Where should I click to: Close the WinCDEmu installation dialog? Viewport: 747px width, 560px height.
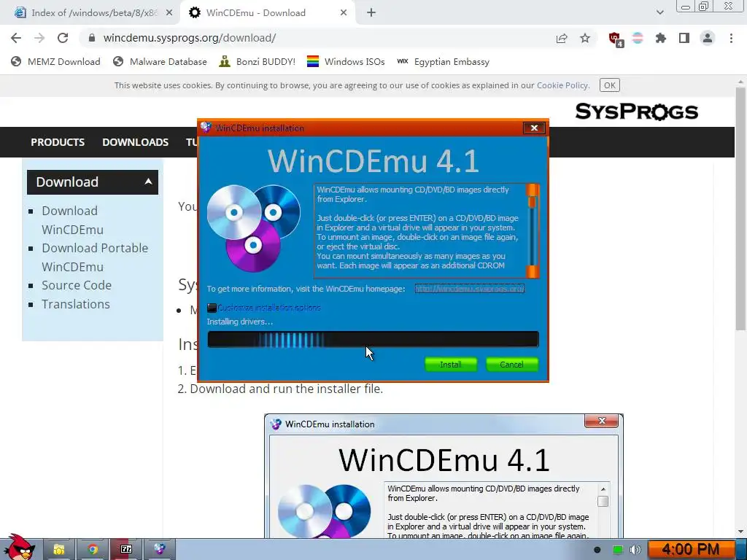[x=534, y=128]
